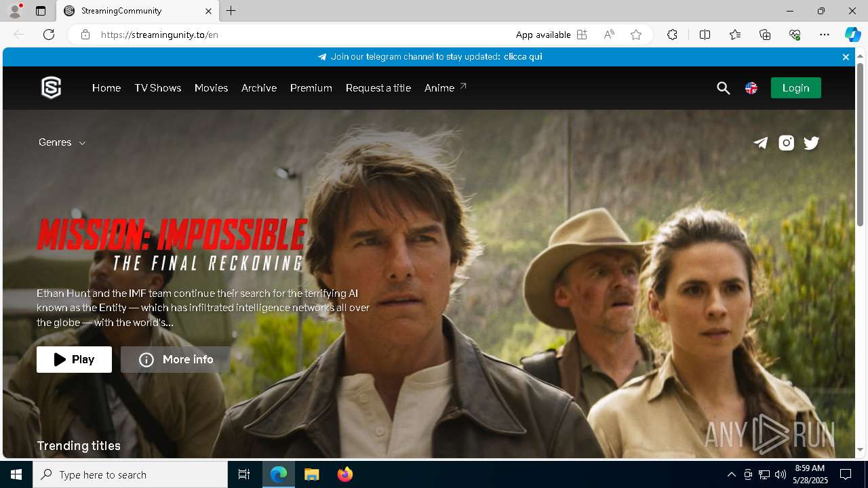Add page to favorites star

[636, 35]
